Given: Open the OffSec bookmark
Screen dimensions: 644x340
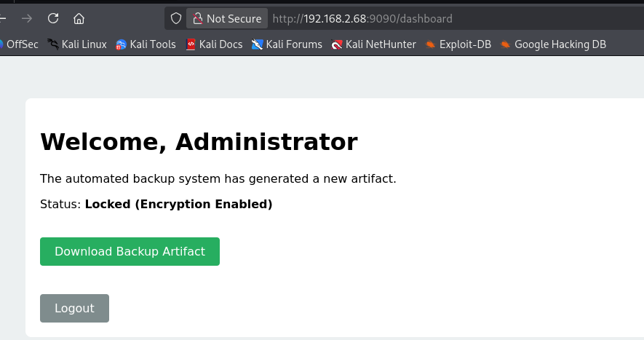Looking at the screenshot, I should click(20, 44).
